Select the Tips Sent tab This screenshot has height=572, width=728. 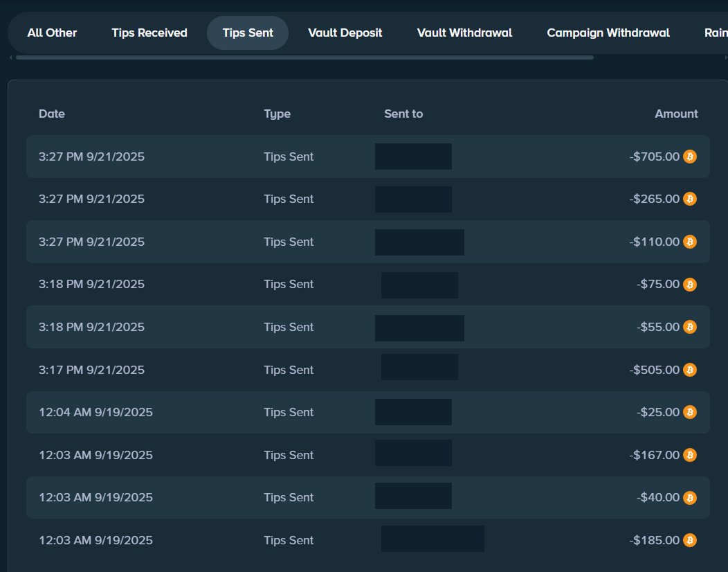tap(248, 33)
